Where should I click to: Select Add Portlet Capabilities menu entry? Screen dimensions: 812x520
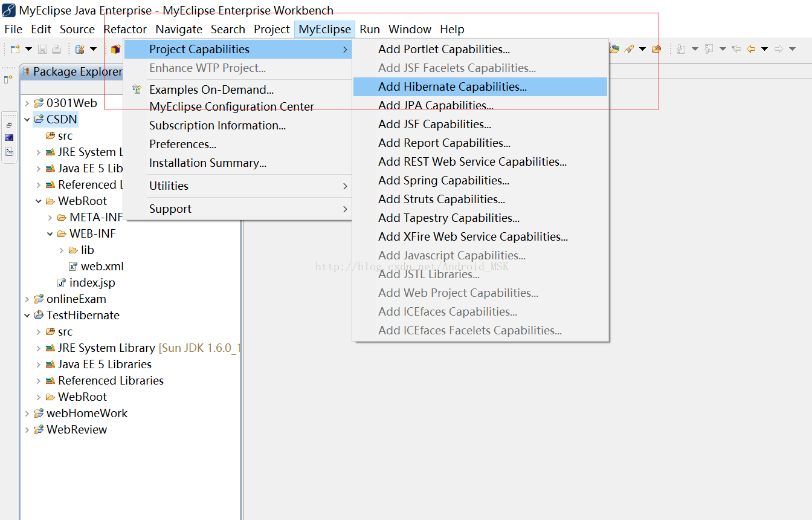click(x=480, y=49)
